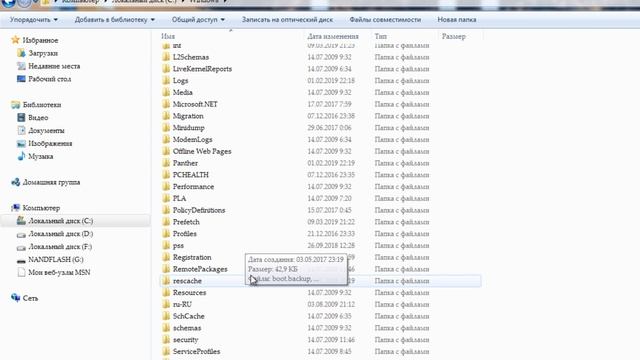Select the SchCache folder name
Viewport: 640px width, 360px height.
point(189,316)
